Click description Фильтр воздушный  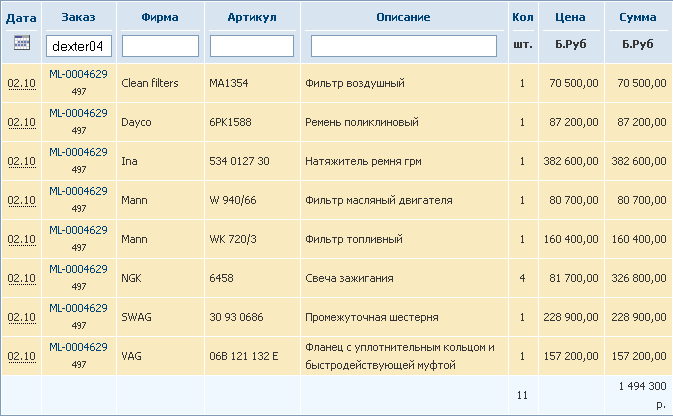355,83
